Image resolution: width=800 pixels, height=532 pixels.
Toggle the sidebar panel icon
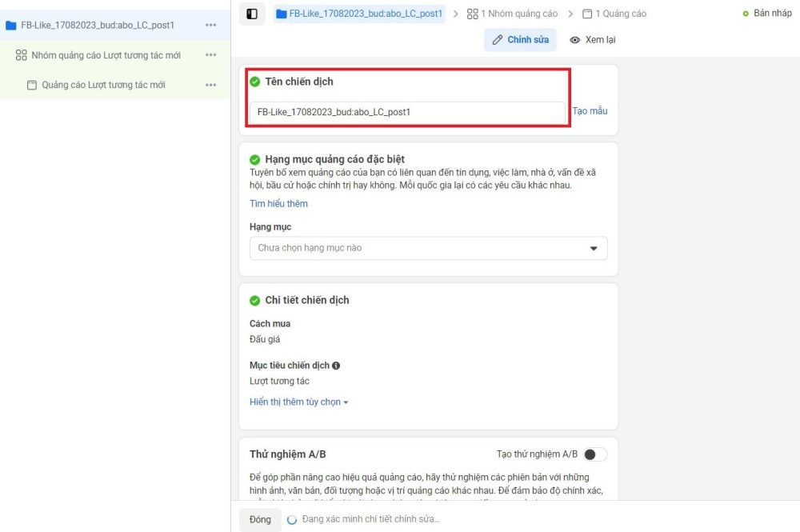pos(252,14)
